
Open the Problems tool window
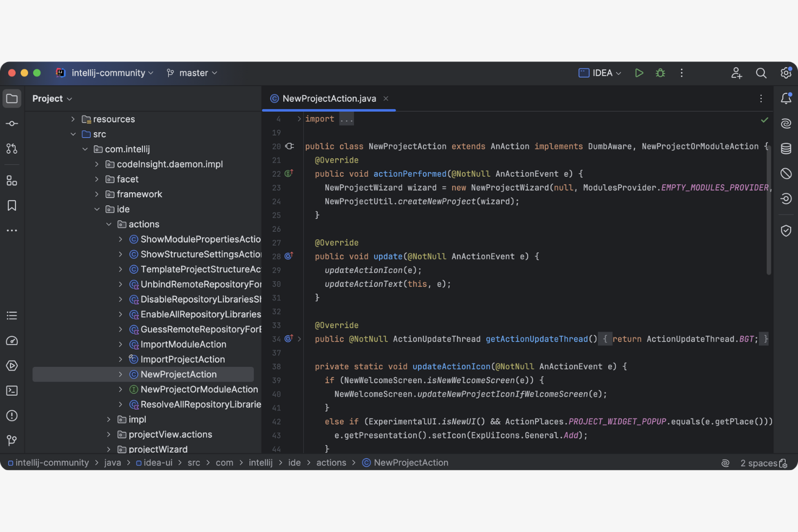[x=12, y=416]
